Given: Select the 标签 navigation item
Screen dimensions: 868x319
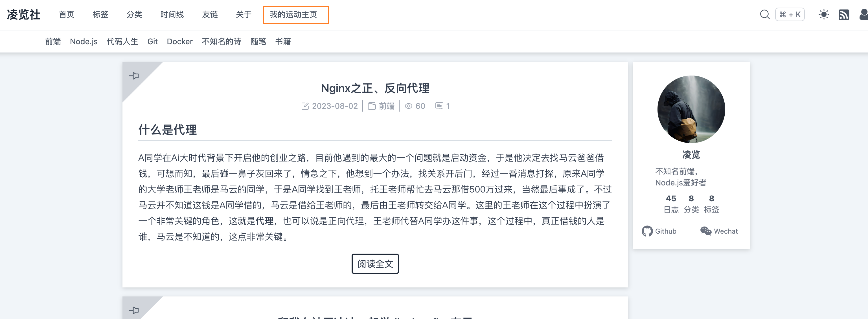Looking at the screenshot, I should (x=100, y=14).
